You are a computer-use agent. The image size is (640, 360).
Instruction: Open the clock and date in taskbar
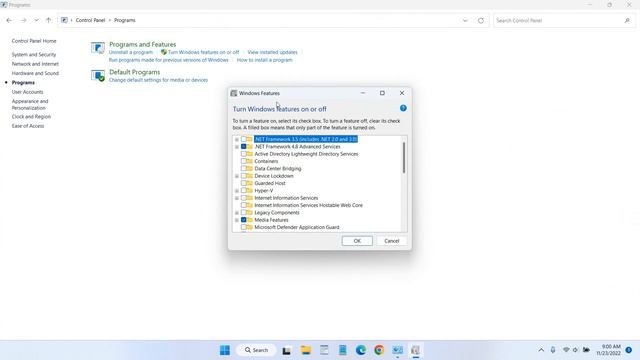[x=608, y=350]
